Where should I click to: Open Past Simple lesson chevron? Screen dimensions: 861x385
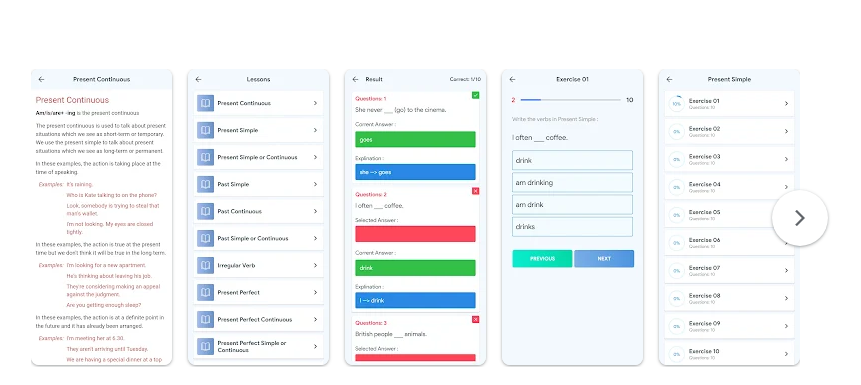315,185
